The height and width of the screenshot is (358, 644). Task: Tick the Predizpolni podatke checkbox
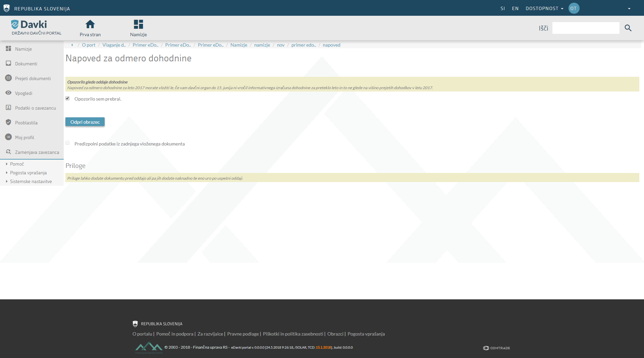click(x=67, y=143)
